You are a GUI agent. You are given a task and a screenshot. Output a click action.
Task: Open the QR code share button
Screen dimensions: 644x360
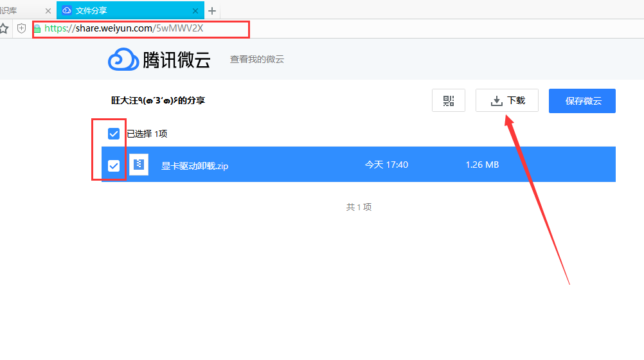coord(449,100)
